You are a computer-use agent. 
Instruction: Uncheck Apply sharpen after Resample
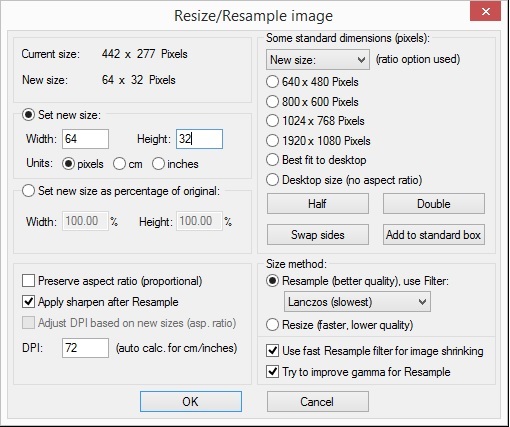coord(28,302)
